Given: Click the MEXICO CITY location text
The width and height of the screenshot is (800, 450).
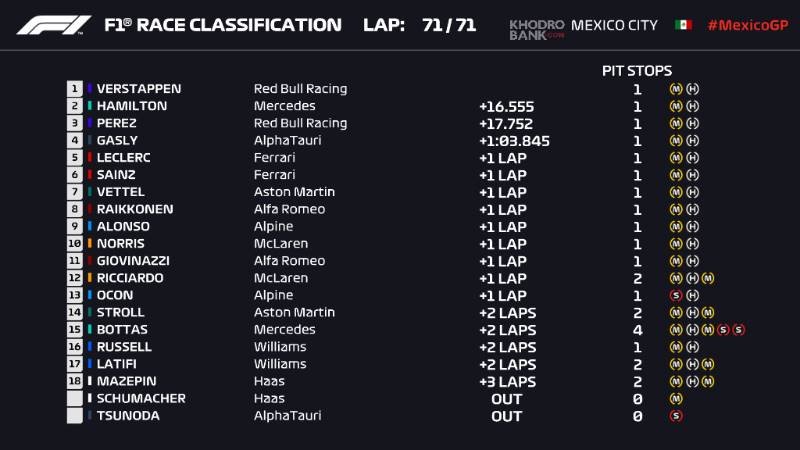Looking at the screenshot, I should (614, 25).
